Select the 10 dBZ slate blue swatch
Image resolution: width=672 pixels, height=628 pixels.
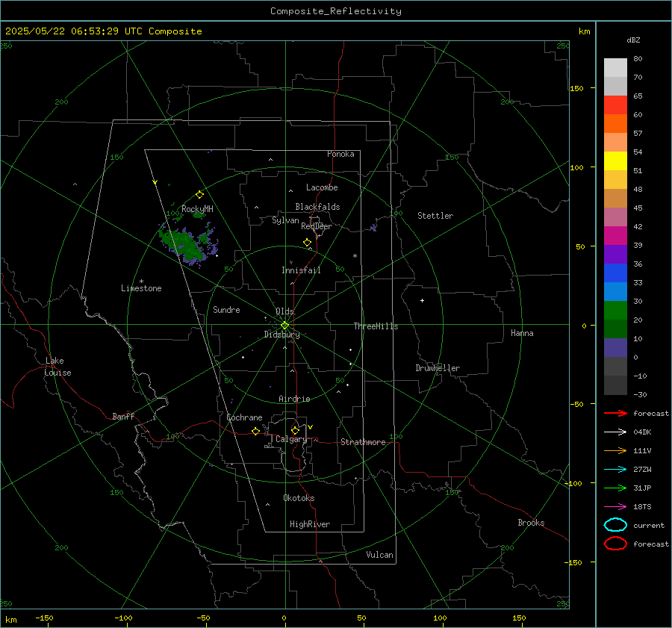[x=615, y=348]
